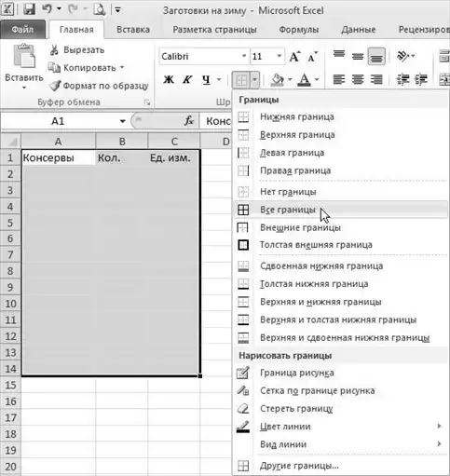Open Clipboard (Буфер обмена) dialog launcher
The image size is (450, 476).
coord(147,102)
